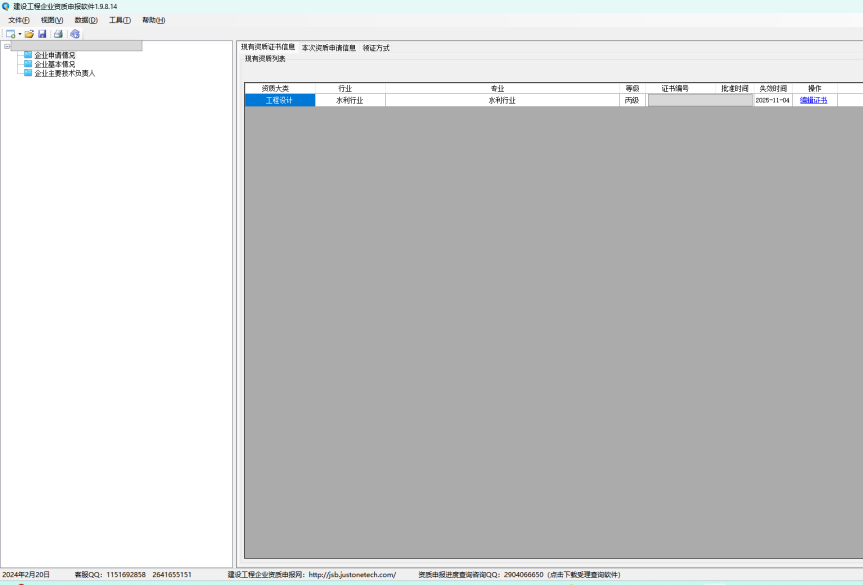Select the 工程设计 cell in the table
The height and width of the screenshot is (585, 863).
pyautogui.click(x=279, y=100)
